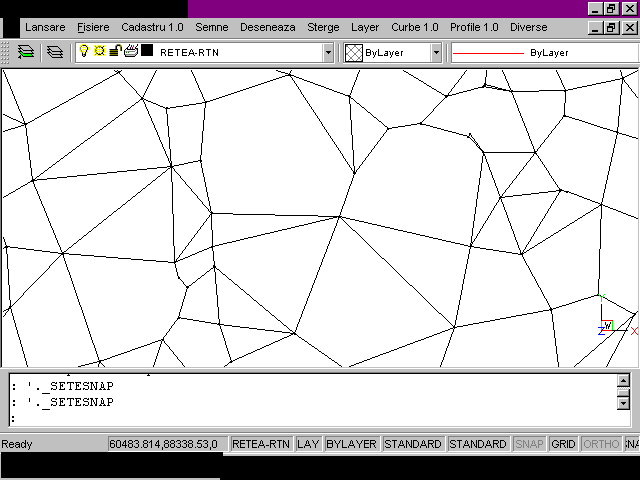
Task: Open the Diverse menu
Action: point(529,27)
